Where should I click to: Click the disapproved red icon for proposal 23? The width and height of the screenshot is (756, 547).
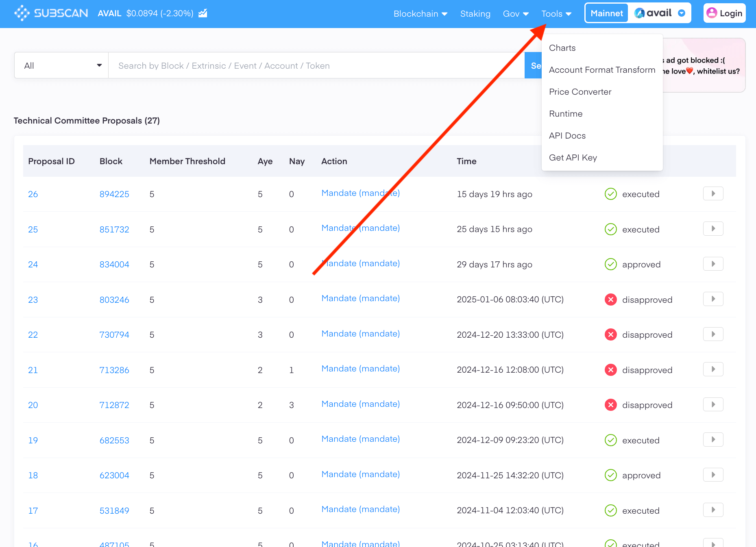(610, 300)
